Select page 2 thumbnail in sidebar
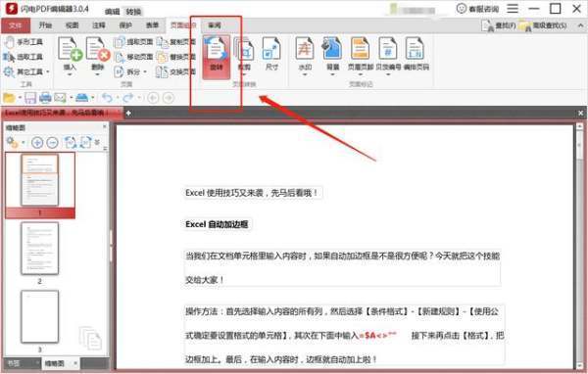Viewport: 588px width, 374px height. 40,248
